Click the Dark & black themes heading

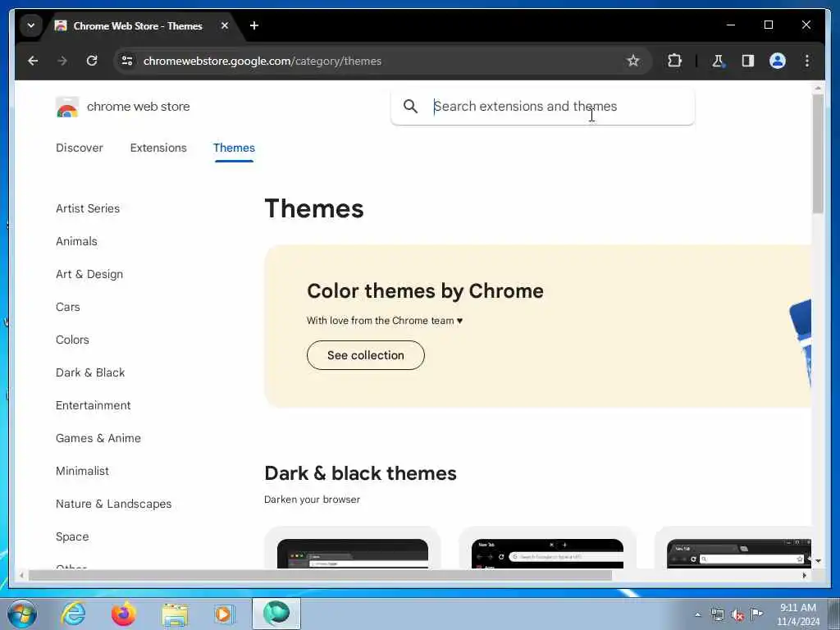pos(361,473)
